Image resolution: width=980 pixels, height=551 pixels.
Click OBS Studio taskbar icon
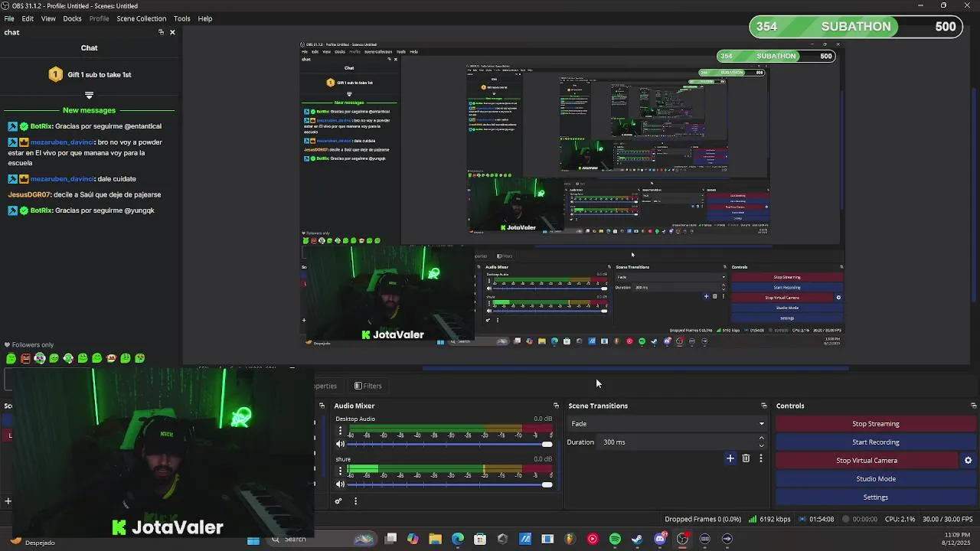click(x=682, y=540)
